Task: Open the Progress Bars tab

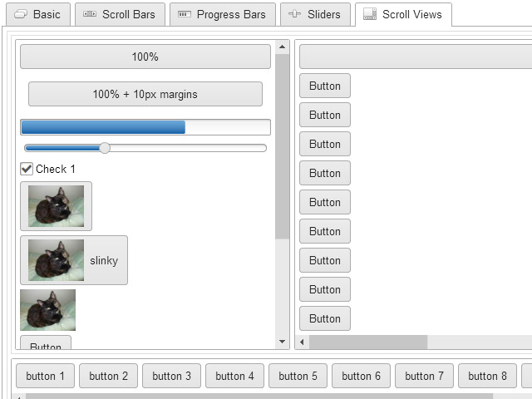Action: click(223, 14)
